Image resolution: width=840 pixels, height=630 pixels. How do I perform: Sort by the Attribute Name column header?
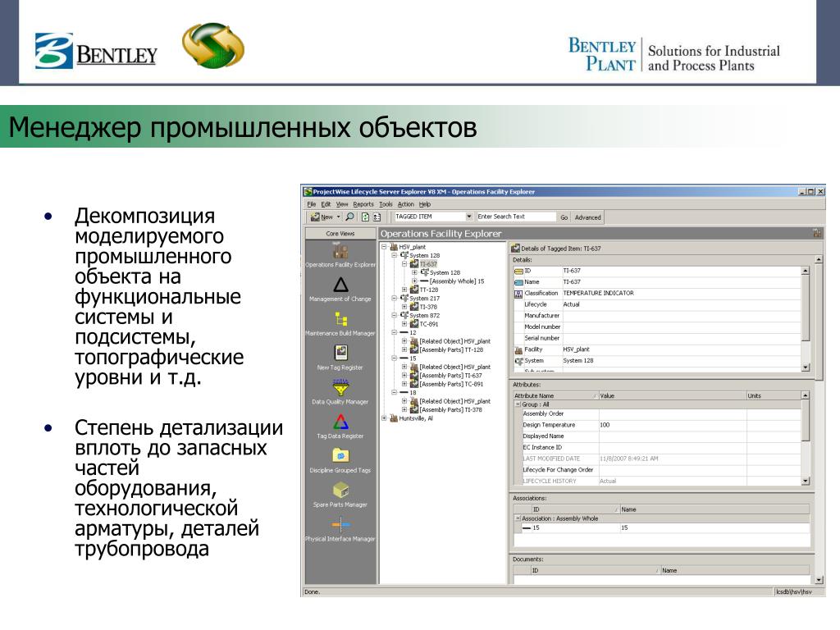555,396
